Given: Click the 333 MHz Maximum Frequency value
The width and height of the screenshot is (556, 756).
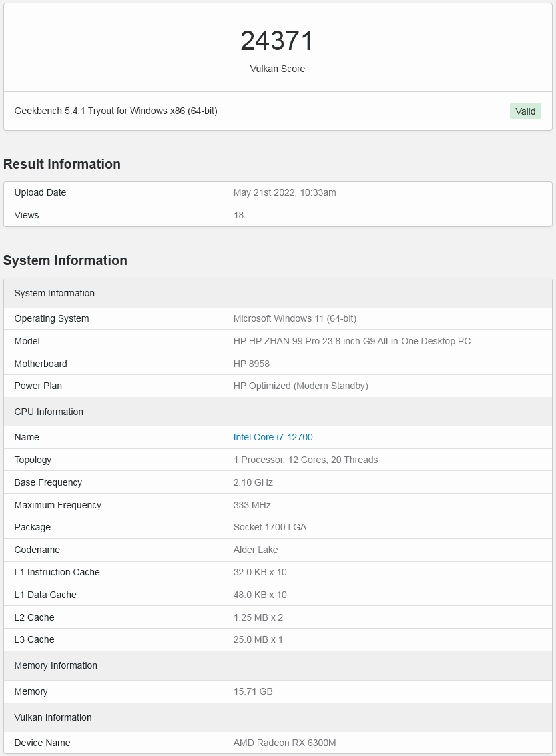Looking at the screenshot, I should point(252,506).
